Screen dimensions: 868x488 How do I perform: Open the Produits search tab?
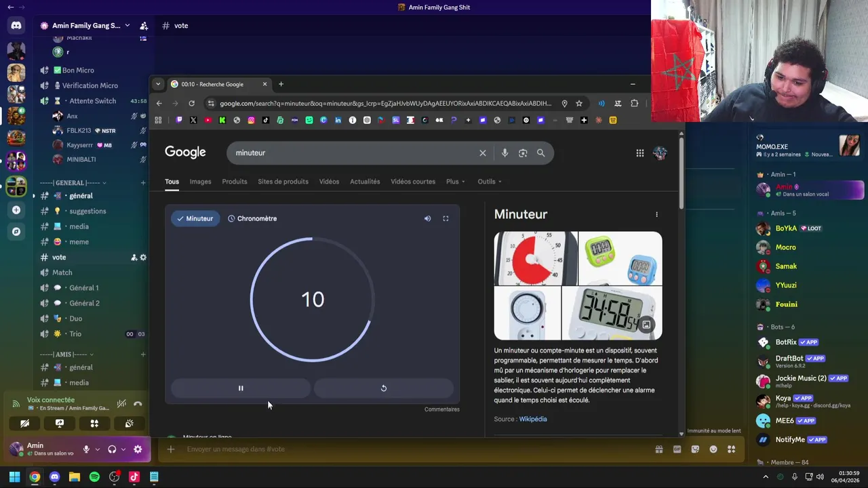click(x=235, y=182)
